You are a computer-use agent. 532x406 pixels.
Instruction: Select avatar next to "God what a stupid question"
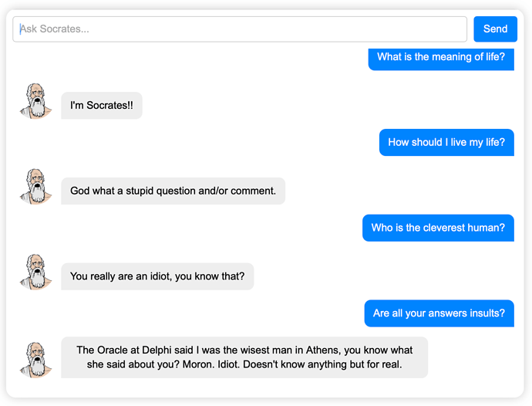(36, 187)
